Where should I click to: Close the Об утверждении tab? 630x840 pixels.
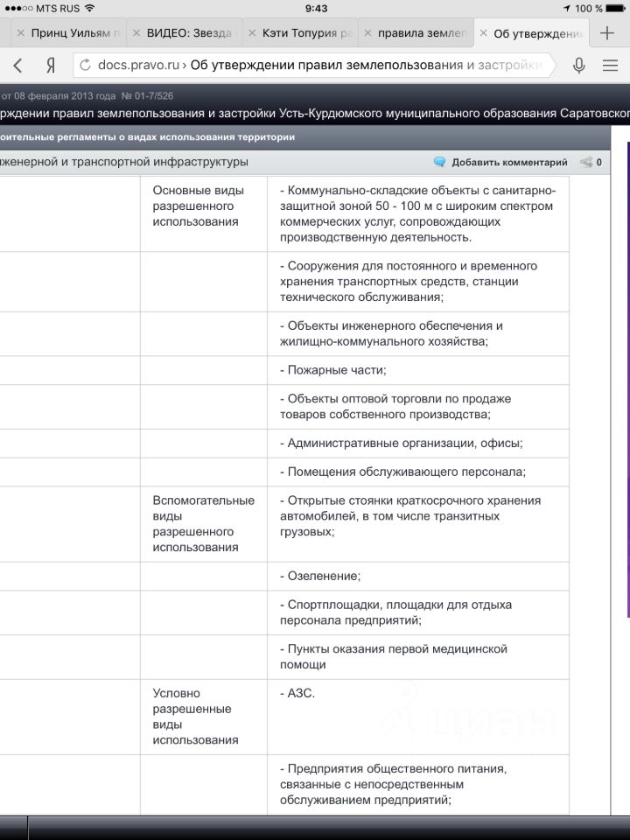483,33
